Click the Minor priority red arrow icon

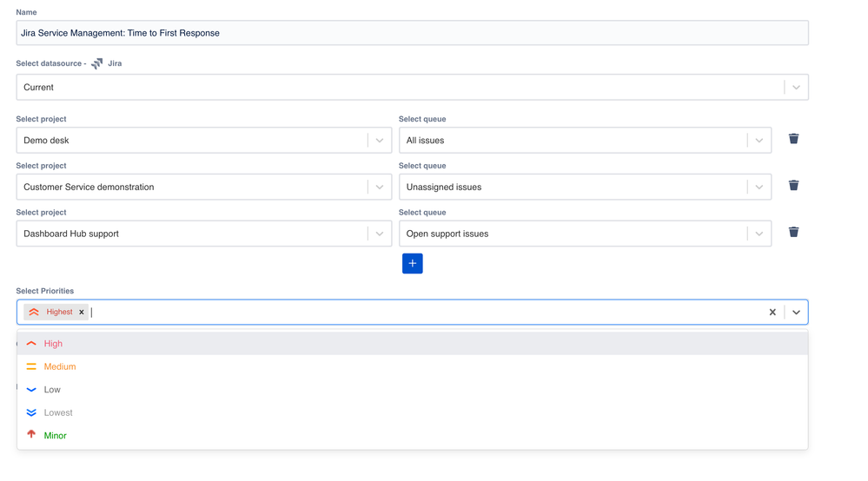coord(31,435)
